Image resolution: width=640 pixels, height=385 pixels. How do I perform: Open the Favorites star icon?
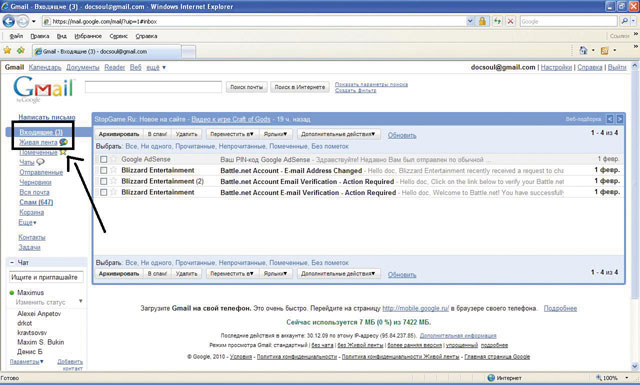click(7, 51)
